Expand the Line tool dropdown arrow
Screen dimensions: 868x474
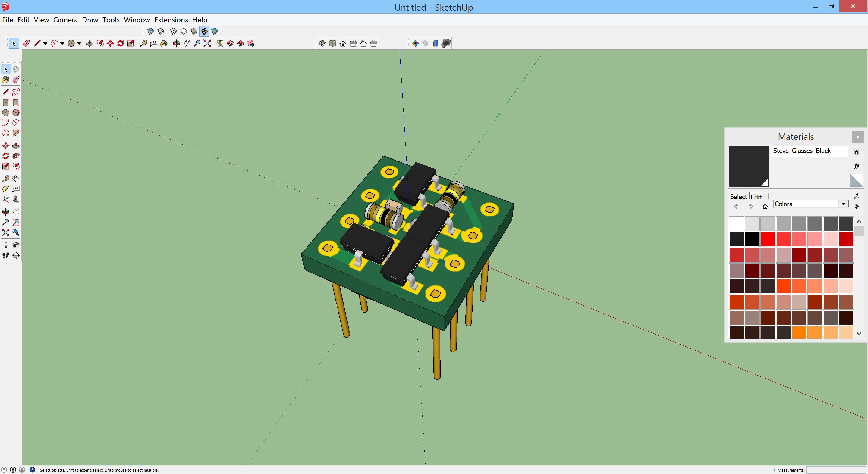[45, 43]
